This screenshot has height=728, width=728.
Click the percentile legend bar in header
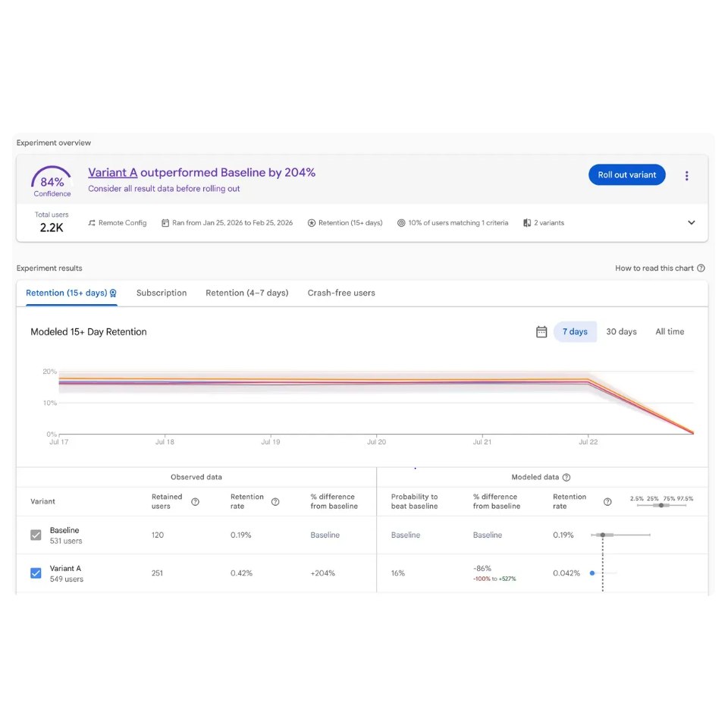pyautogui.click(x=661, y=505)
